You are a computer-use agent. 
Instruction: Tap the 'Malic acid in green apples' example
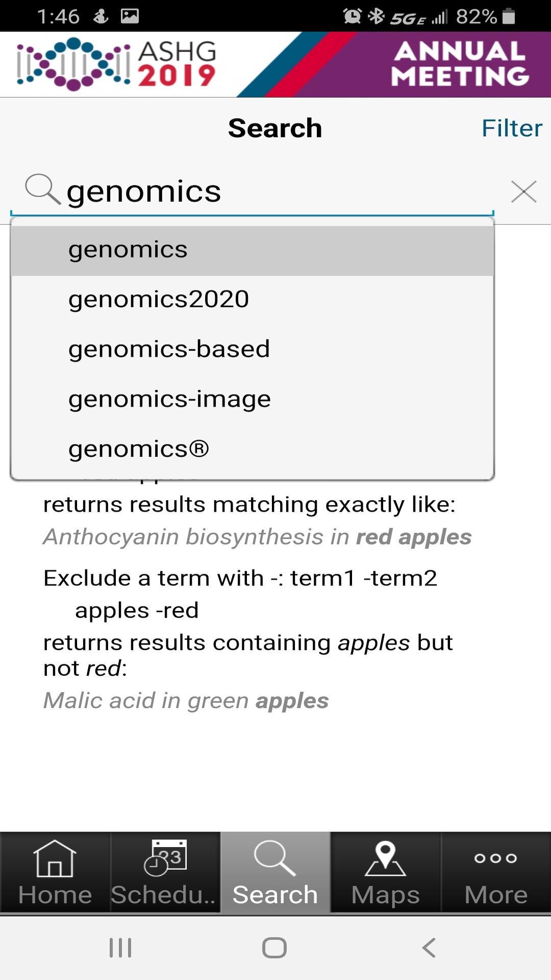[x=186, y=700]
